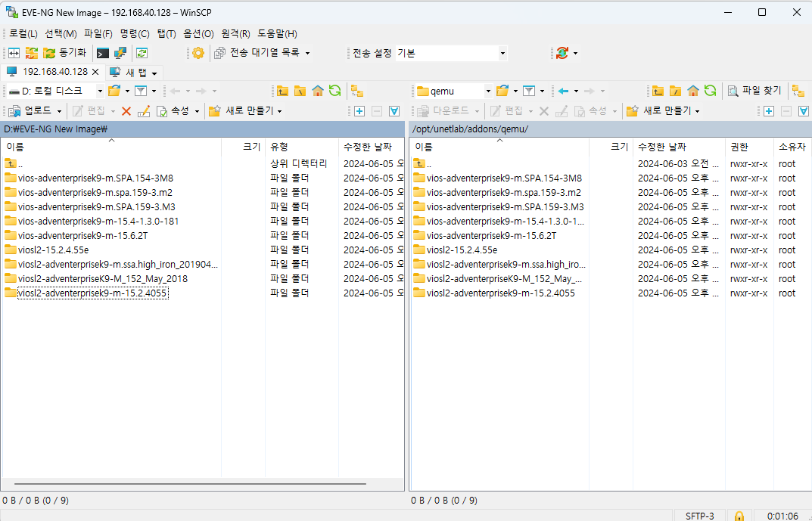Click local 새로 만들기 (New) dropdown
Image resolution: width=812 pixels, height=521 pixels.
(245, 110)
